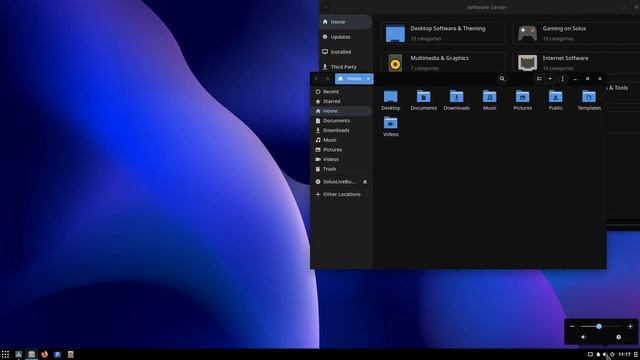The height and width of the screenshot is (360, 640).
Task: Click the display icon in system tray
Action: coord(590,355)
